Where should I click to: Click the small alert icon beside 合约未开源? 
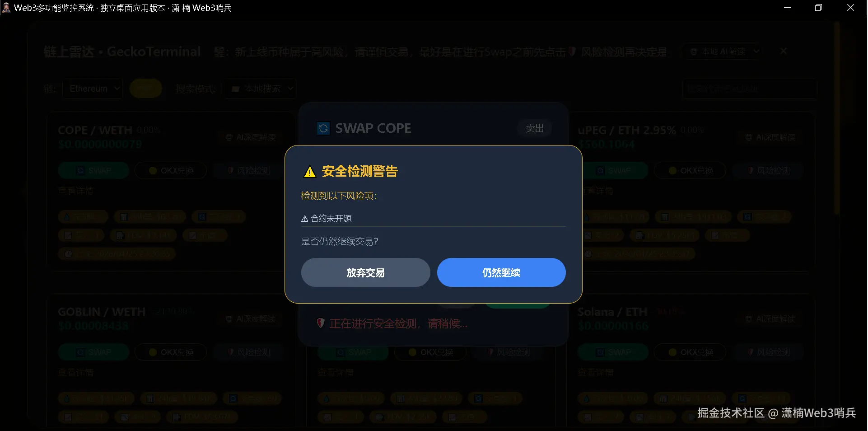click(305, 219)
